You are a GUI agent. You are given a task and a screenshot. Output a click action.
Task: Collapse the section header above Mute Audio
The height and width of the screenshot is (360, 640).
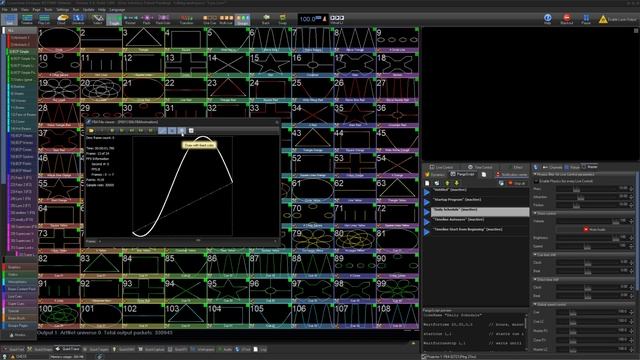click(x=584, y=213)
